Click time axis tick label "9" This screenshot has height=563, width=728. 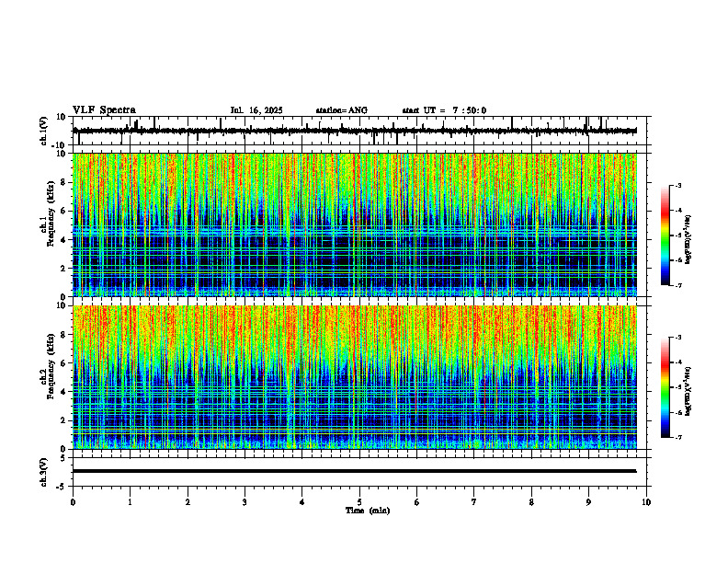pos(588,502)
